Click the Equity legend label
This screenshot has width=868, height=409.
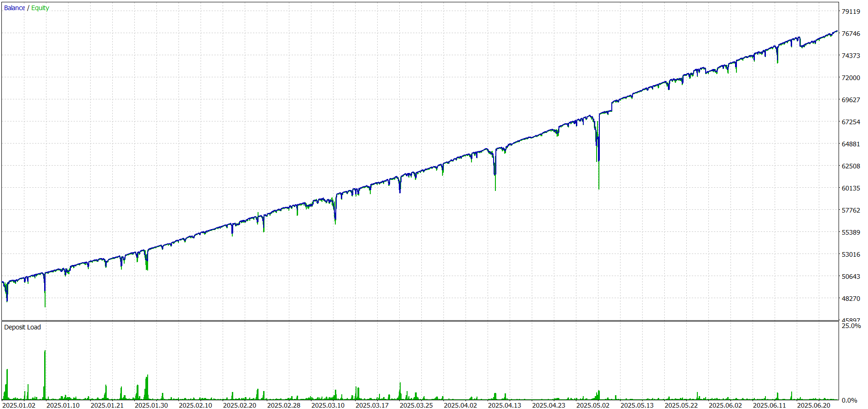click(x=40, y=8)
